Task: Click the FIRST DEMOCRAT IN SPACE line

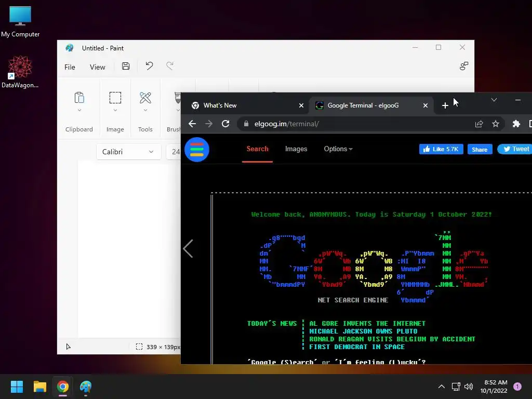Action: pyautogui.click(x=356, y=347)
